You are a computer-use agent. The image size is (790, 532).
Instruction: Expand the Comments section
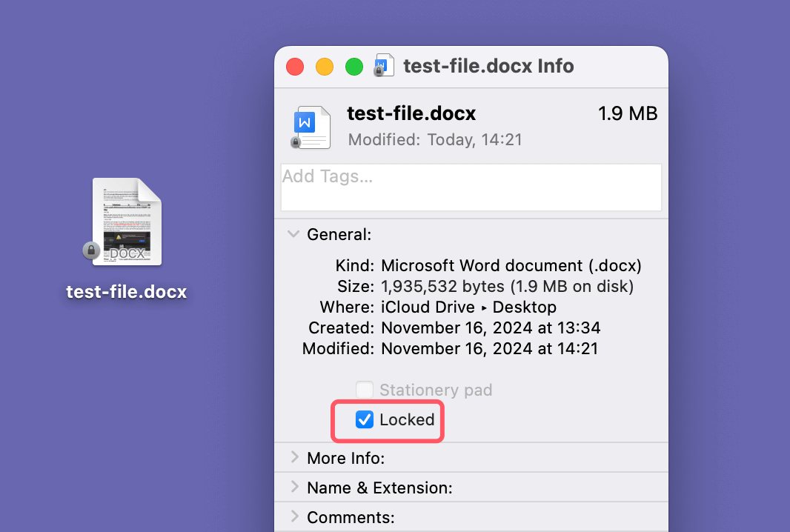coord(295,516)
